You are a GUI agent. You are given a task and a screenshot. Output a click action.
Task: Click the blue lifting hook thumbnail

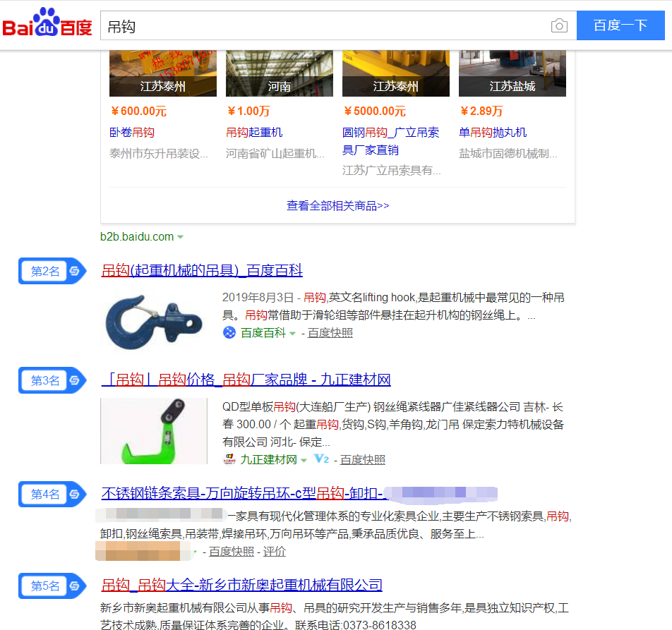[154, 321]
